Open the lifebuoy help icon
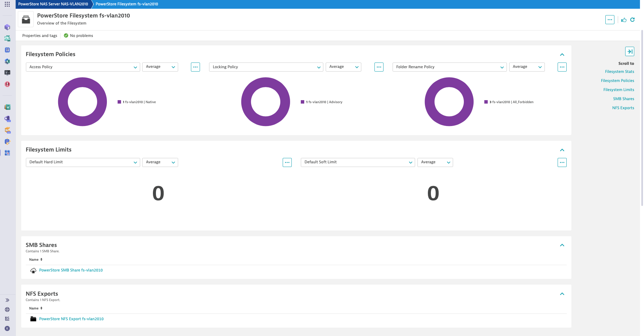 coord(7,309)
